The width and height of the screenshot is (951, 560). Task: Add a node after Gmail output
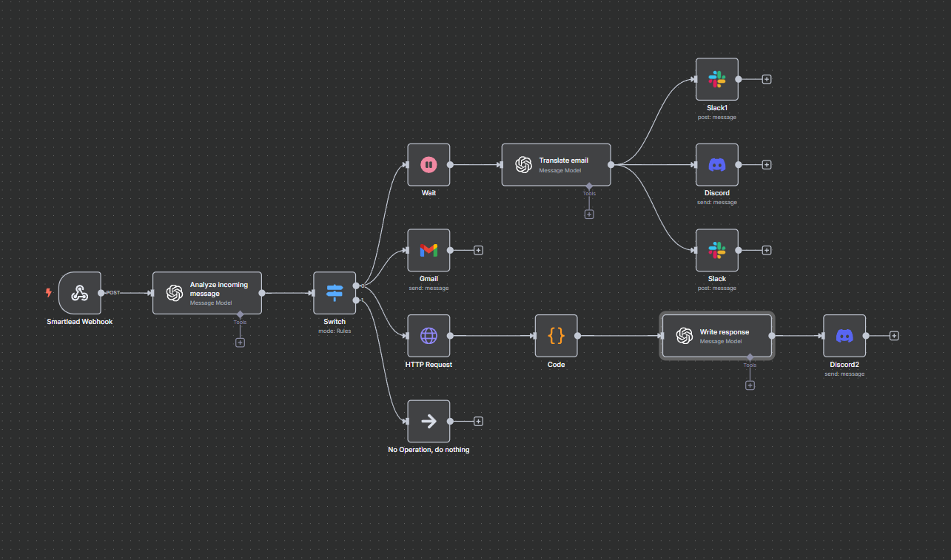478,250
